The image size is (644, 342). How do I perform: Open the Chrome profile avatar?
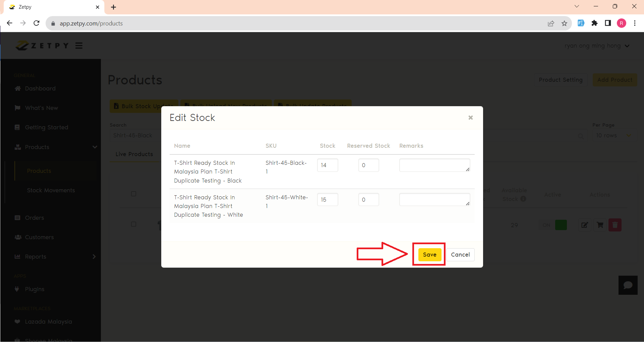pyautogui.click(x=621, y=23)
